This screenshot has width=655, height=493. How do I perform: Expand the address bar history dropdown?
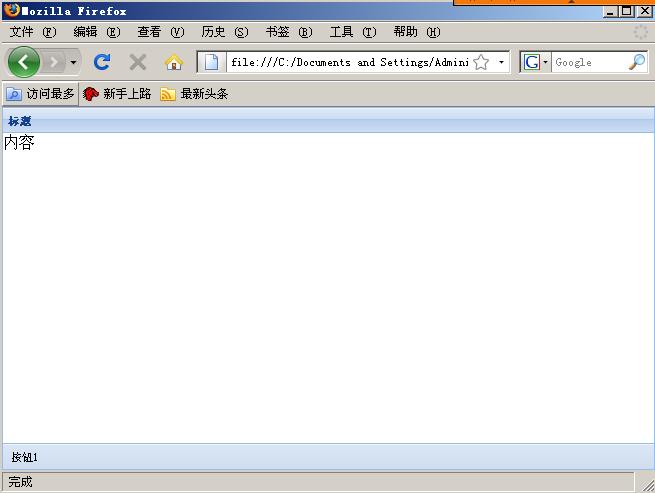coord(501,62)
